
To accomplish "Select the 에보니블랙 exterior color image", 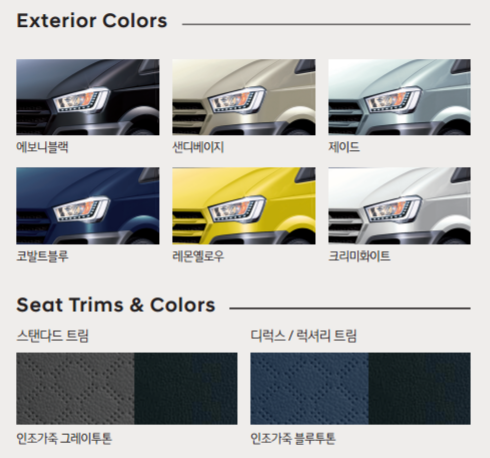I will pos(88,97).
